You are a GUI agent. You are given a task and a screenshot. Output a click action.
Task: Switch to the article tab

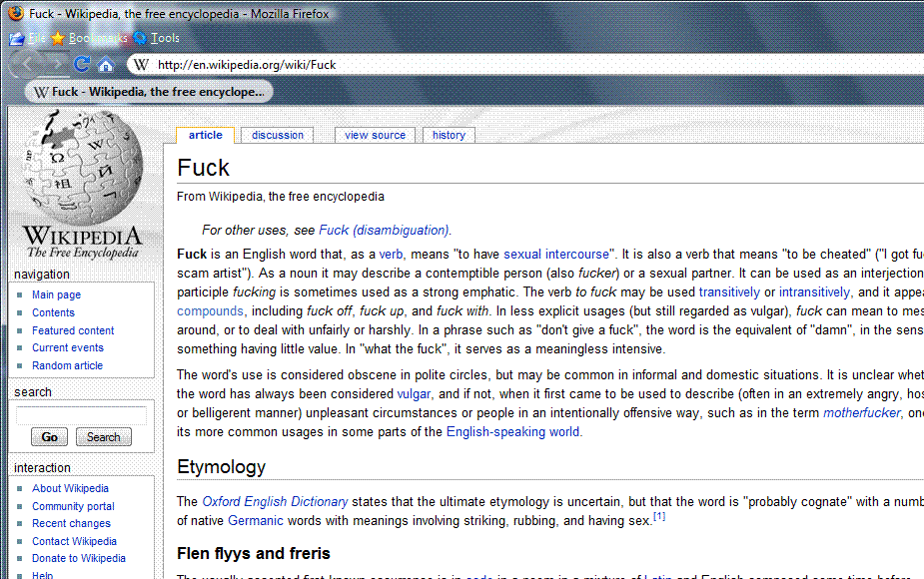coord(205,135)
